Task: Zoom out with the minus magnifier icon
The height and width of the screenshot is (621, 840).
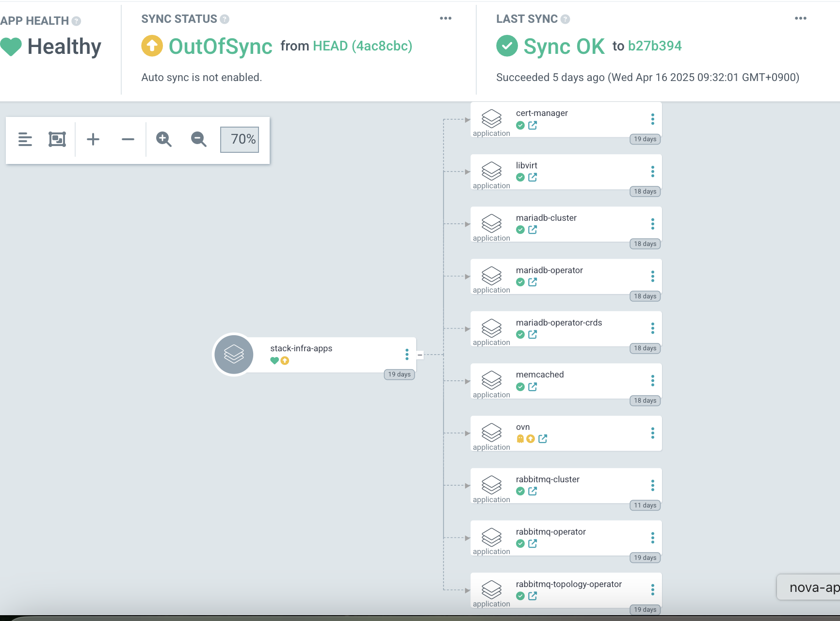Action: coord(128,139)
